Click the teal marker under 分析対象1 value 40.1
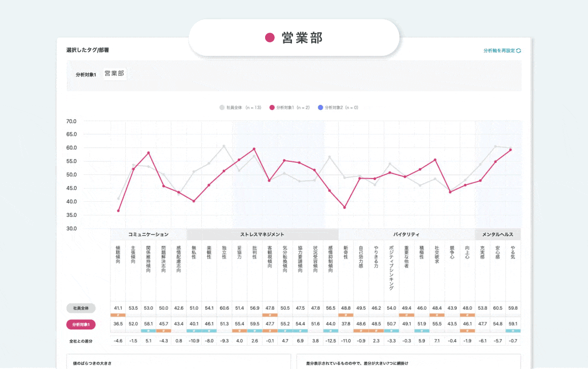The height and width of the screenshot is (369, 588). 194,330
